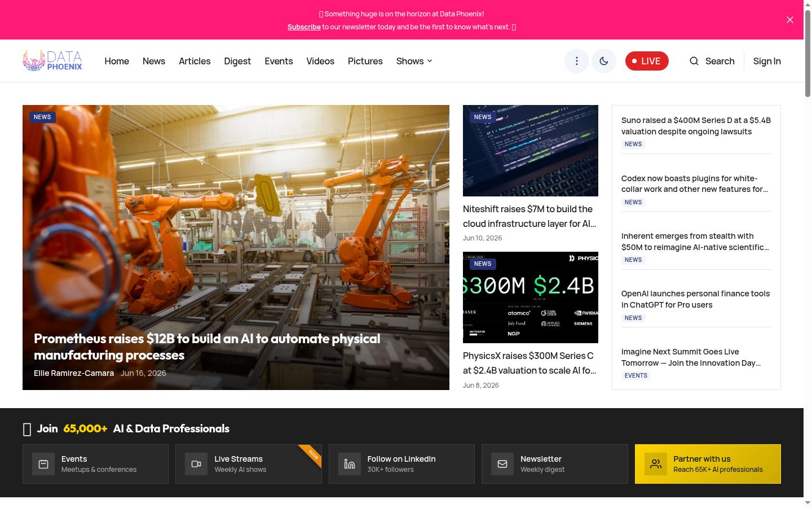Click the NEWS tag under the OpenAI story
This screenshot has width=812, height=508.
tap(633, 318)
